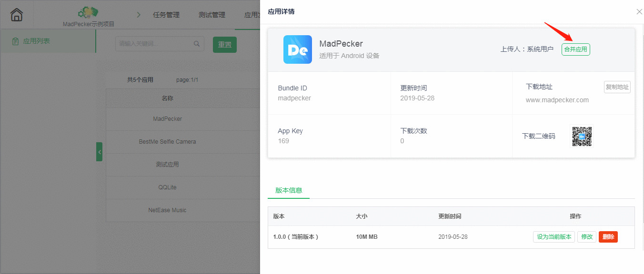The width and height of the screenshot is (644, 274).
Task: Close the 应用详情 panel
Action: coord(639,11)
